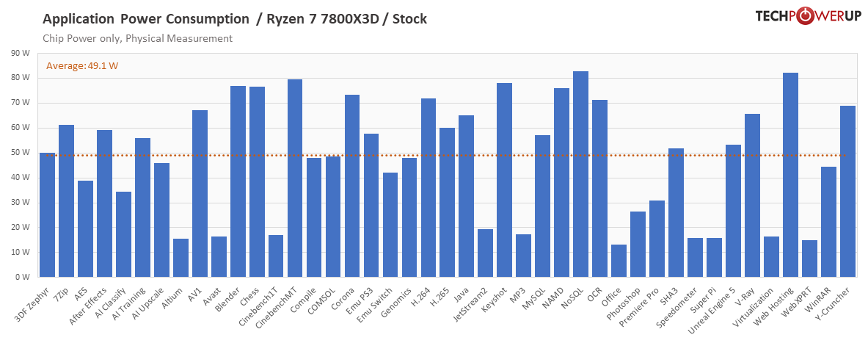The image size is (868, 343).
Task: Click the subtitle 'Chip Power only, Physical Measurement'
Action: [137, 39]
